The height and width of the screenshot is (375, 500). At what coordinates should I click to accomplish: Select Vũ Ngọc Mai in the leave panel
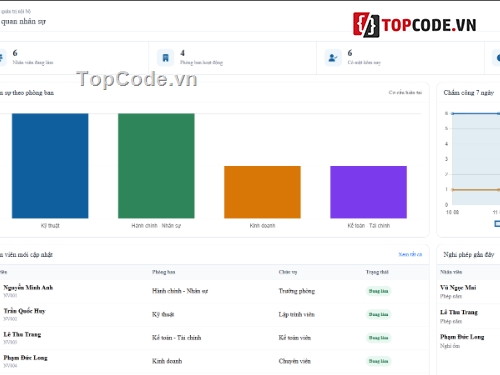[458, 287]
